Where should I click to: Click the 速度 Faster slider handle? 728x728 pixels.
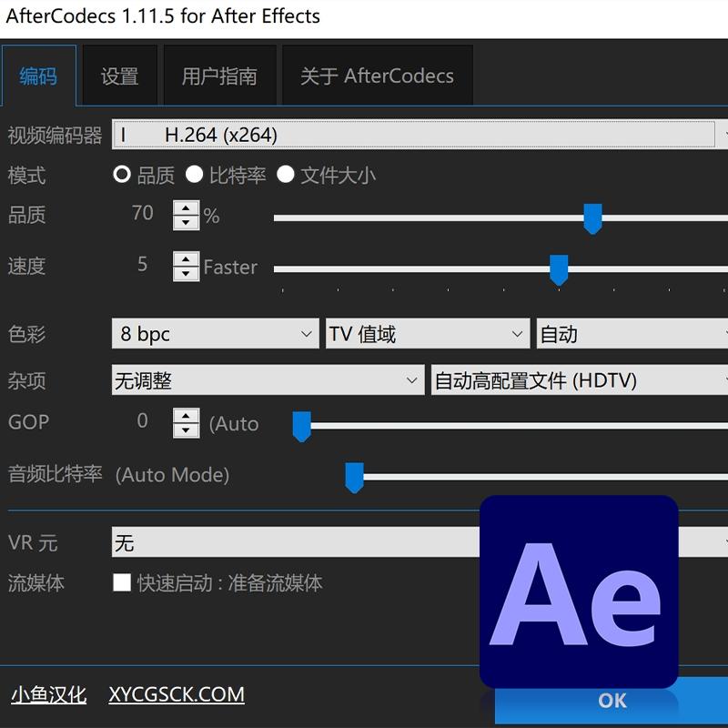[x=559, y=269]
